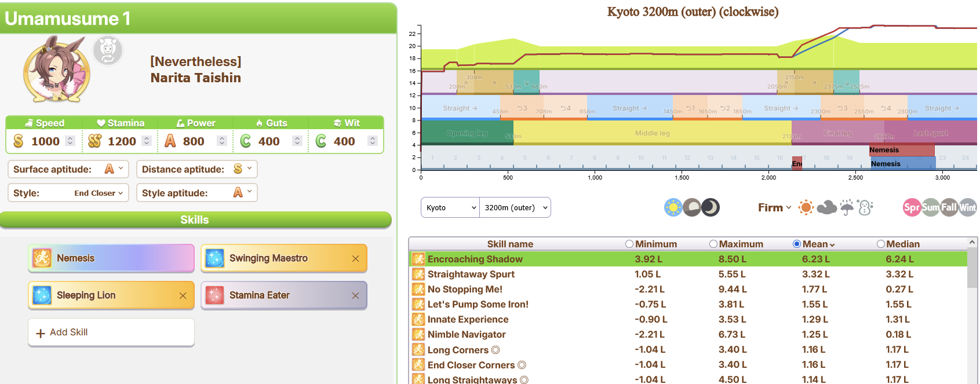Image resolution: width=980 pixels, height=384 pixels.
Task: Click the grey character silhouette icon
Action: [x=108, y=51]
